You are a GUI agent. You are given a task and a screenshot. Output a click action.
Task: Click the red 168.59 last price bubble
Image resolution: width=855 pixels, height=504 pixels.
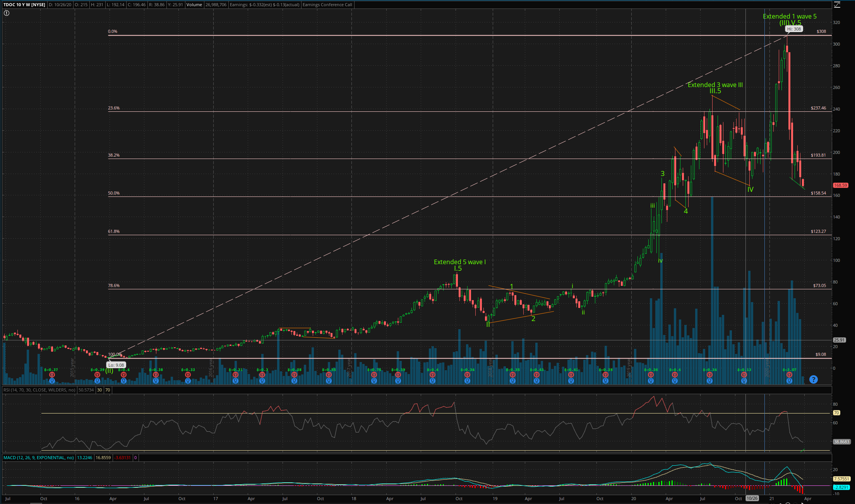pyautogui.click(x=840, y=185)
